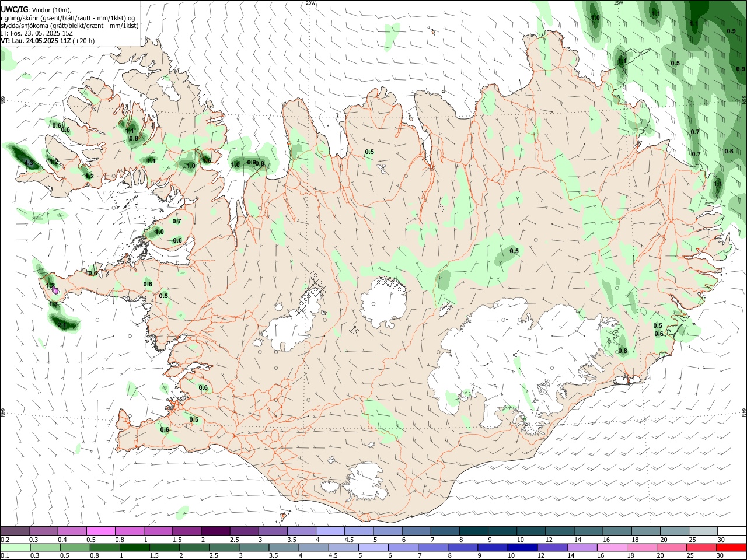The height and width of the screenshot is (560, 747).
Task: Pick the upper-scale dusky purple swatch labeled 0.2
Action: 15,531
